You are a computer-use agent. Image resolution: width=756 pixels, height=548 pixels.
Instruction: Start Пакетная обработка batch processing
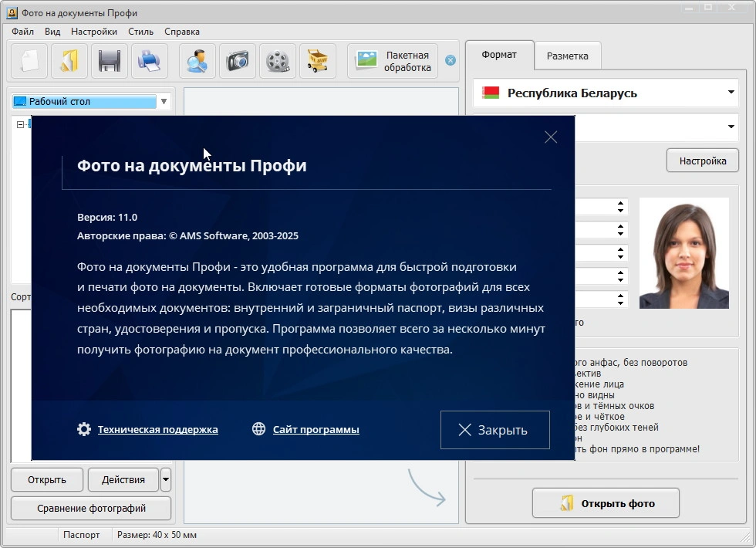(x=393, y=61)
